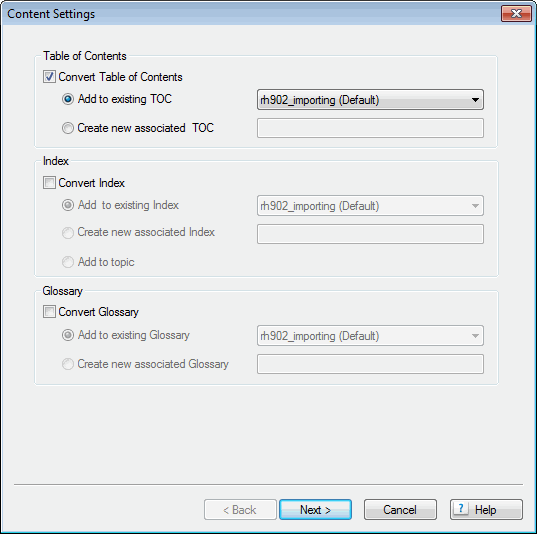537x534 pixels.
Task: Open Help with the question mark icon
Action: point(486,510)
